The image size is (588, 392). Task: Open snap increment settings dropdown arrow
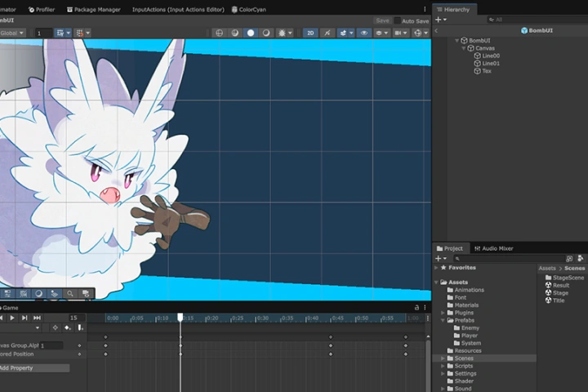(87, 33)
